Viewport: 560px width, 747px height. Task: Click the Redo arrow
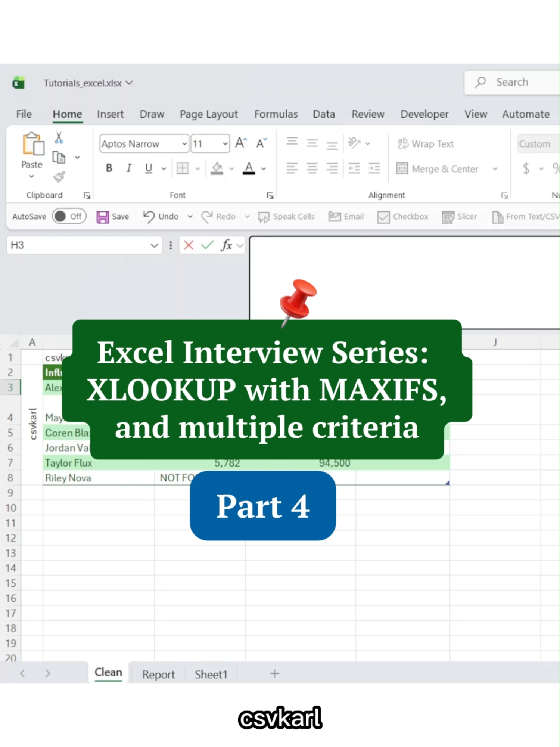[x=206, y=217]
